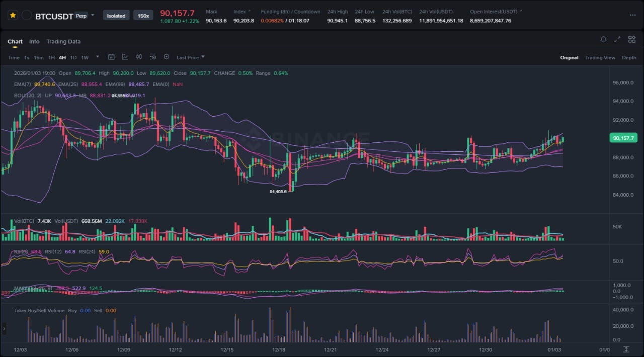Click the Index price value 90,203.8
Viewport: 644px width, 357px height.
click(244, 21)
